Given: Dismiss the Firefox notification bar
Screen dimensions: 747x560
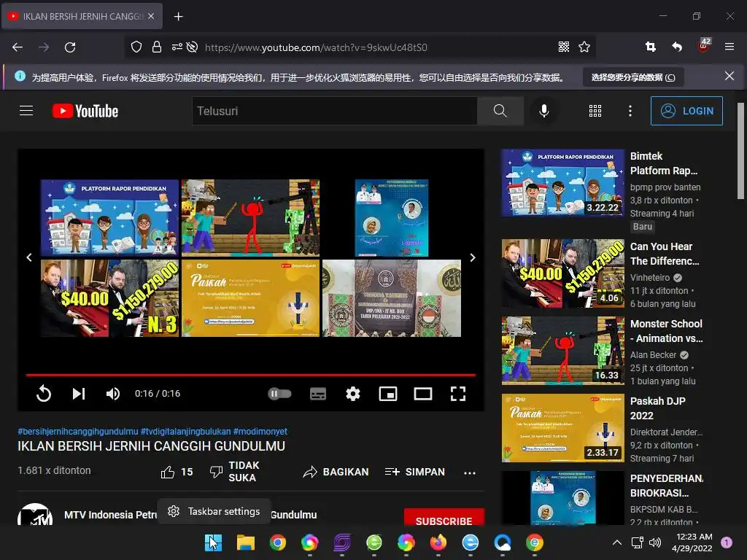Looking at the screenshot, I should (x=729, y=76).
